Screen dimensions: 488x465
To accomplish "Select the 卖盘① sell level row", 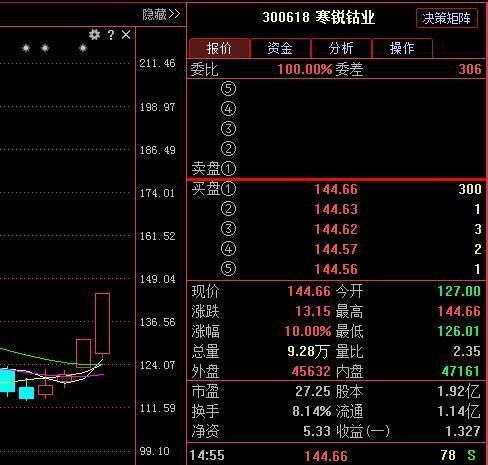I will [337, 168].
